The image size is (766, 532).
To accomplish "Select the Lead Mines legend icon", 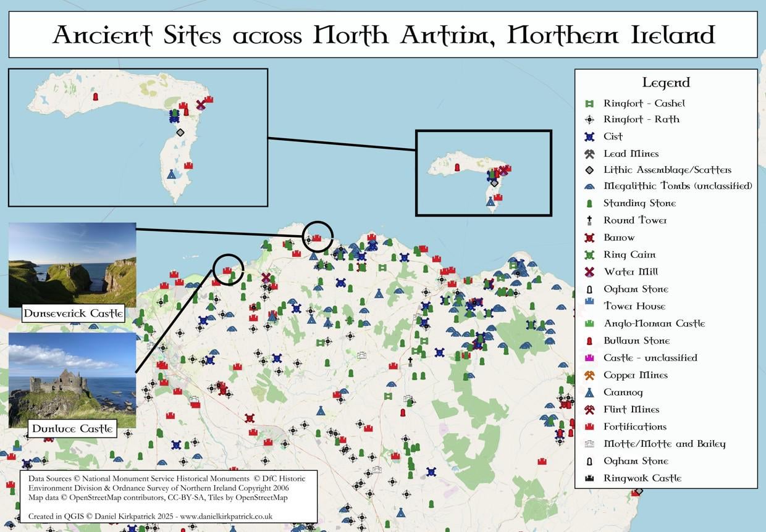I will (589, 154).
